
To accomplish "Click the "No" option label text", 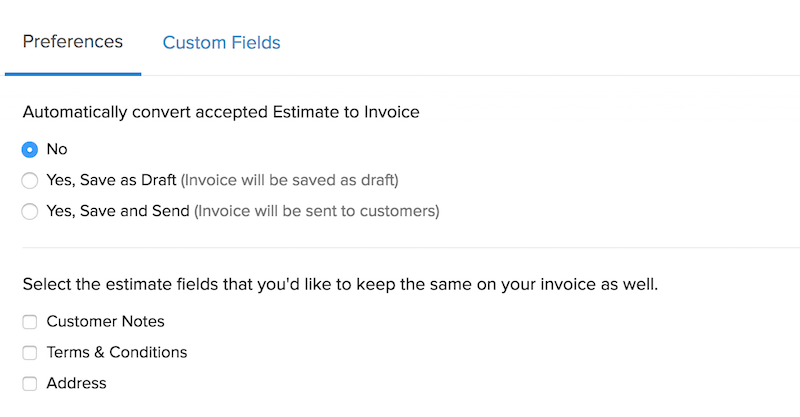I will [57, 149].
